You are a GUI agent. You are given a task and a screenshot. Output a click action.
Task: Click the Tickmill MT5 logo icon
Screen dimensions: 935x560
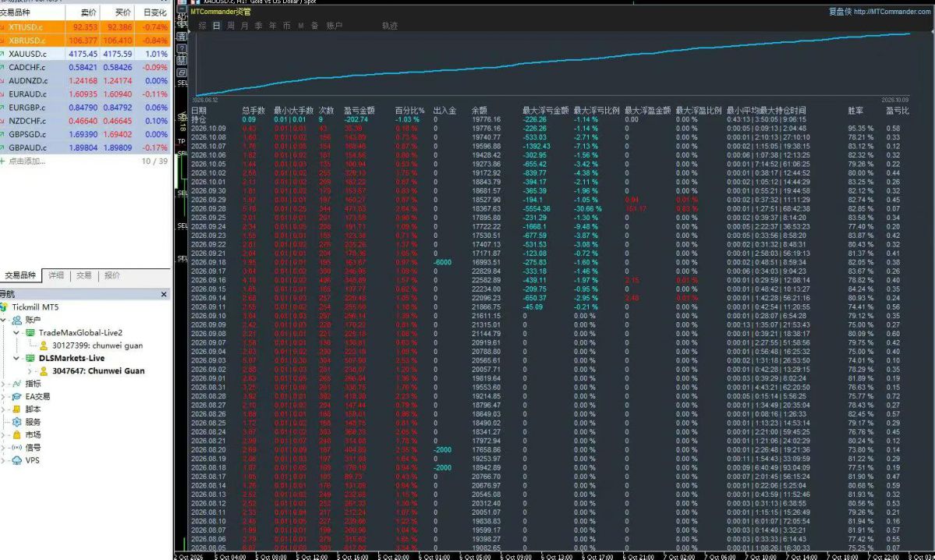tap(4, 307)
